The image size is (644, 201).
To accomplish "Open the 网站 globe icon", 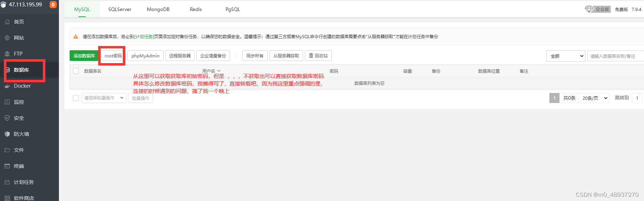I will (7, 38).
